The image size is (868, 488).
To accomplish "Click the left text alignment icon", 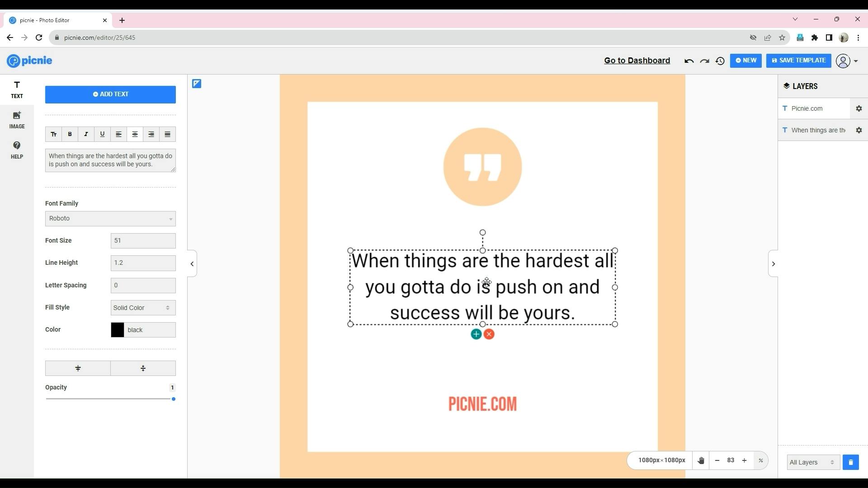I will (x=118, y=134).
